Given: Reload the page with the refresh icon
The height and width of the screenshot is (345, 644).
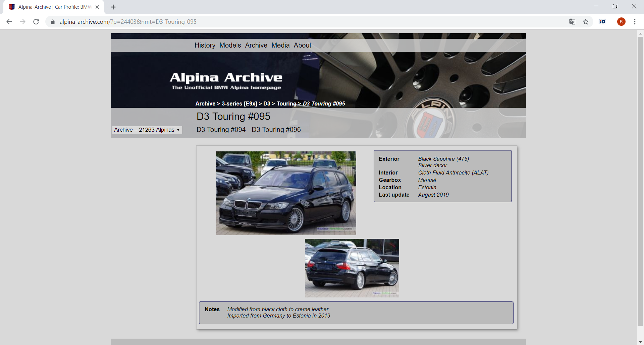Looking at the screenshot, I should coord(36,22).
